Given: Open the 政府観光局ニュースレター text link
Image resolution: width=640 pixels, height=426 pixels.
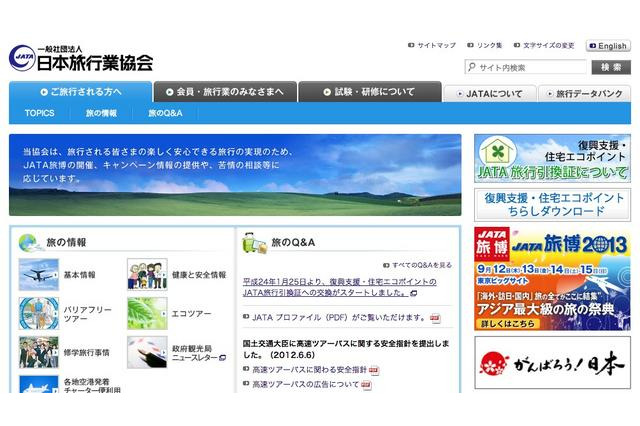Looking at the screenshot, I should [196, 353].
